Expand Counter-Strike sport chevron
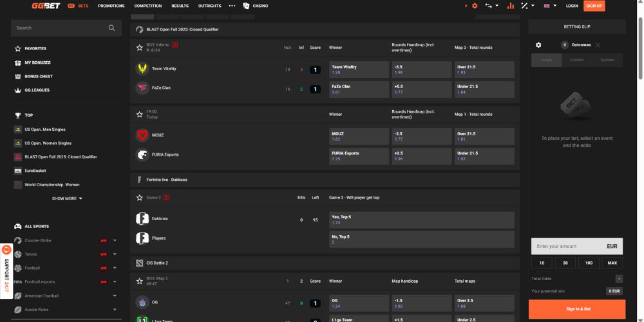Viewport: 644px width, 322px height. point(115,241)
